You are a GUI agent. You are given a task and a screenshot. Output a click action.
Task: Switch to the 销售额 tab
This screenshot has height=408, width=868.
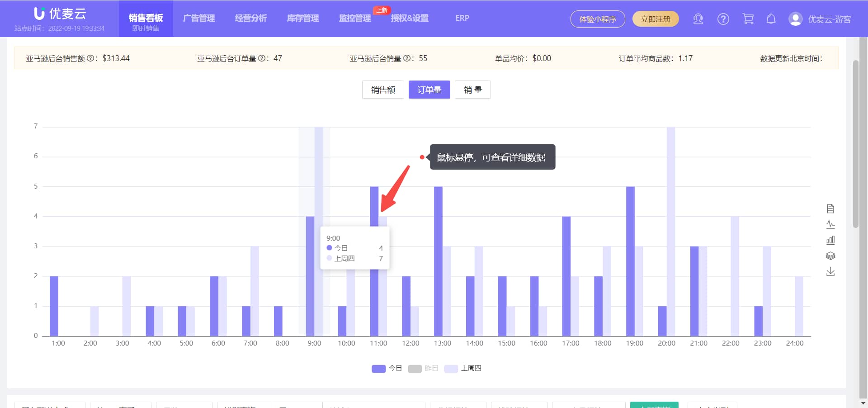point(382,89)
